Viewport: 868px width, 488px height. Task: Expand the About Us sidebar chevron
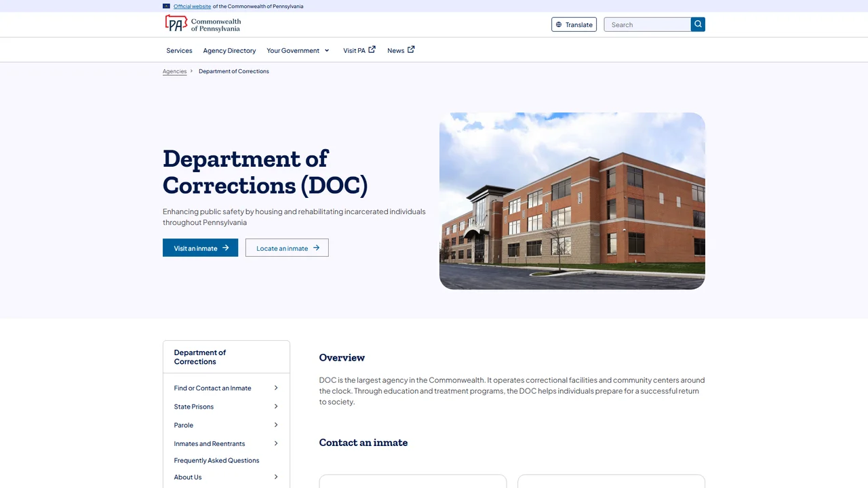pos(276,477)
